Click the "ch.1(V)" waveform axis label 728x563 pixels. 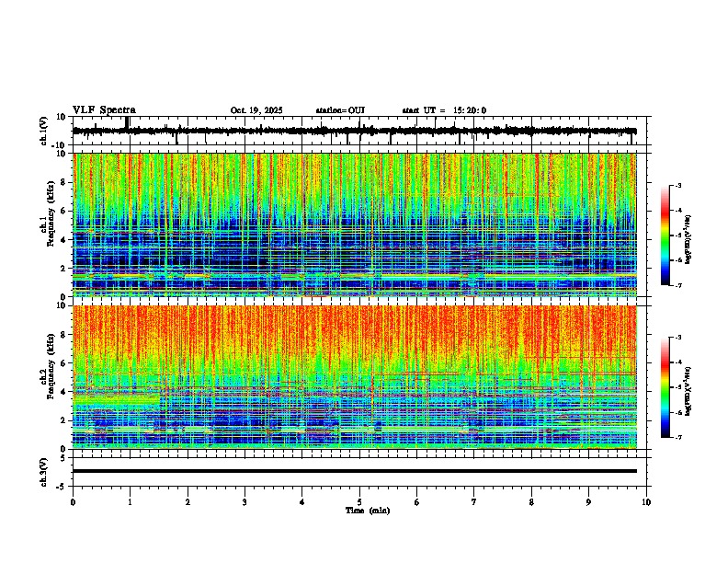click(x=44, y=131)
